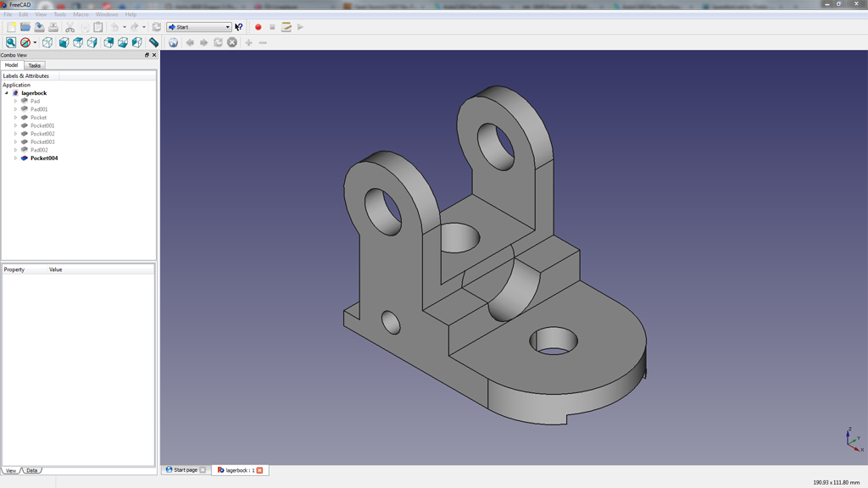This screenshot has height=488, width=868.
Task: Click the Undo arrow icon
Action: [114, 27]
